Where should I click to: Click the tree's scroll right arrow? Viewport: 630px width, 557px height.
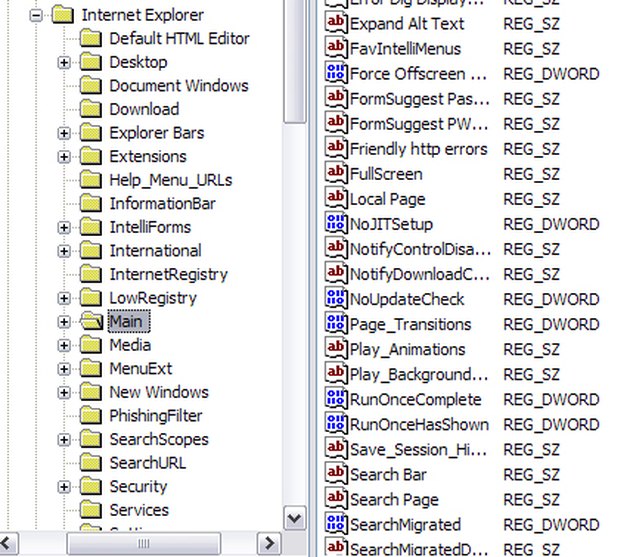click(x=269, y=544)
